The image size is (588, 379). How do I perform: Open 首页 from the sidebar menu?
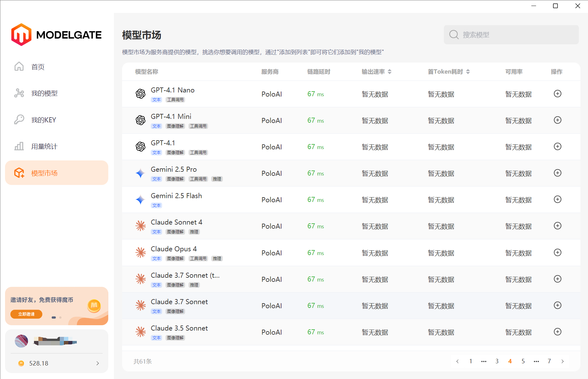tap(38, 66)
